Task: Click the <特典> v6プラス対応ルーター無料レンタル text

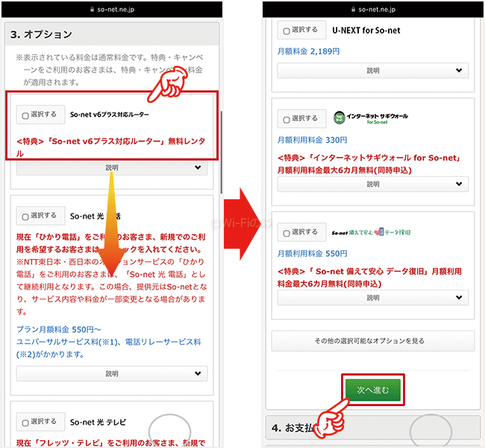Action: pyautogui.click(x=110, y=147)
